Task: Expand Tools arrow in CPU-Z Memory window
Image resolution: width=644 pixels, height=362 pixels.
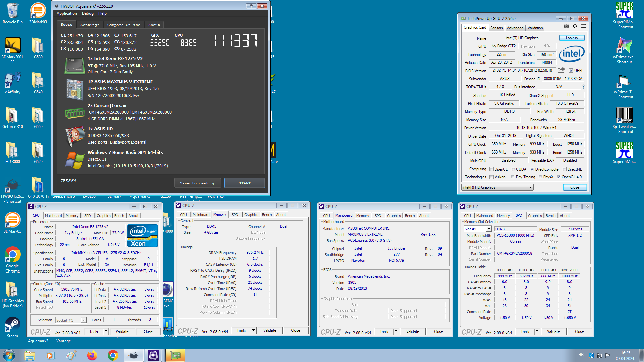Action: (253, 330)
